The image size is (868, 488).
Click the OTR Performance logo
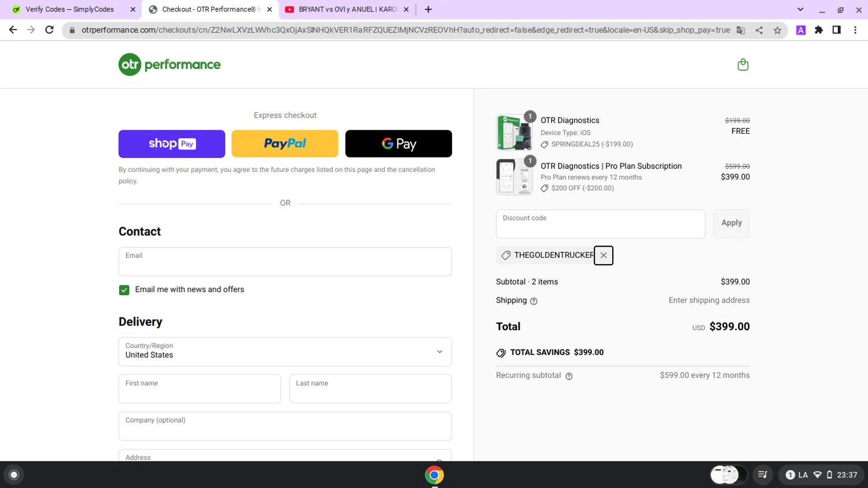[x=170, y=64]
